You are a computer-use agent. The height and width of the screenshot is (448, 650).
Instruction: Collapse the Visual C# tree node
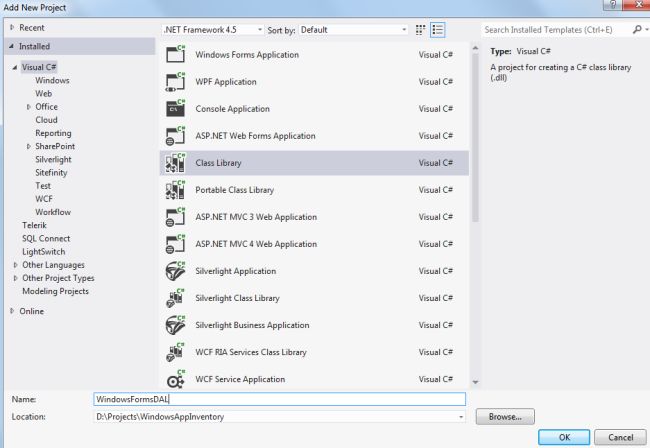pos(15,67)
